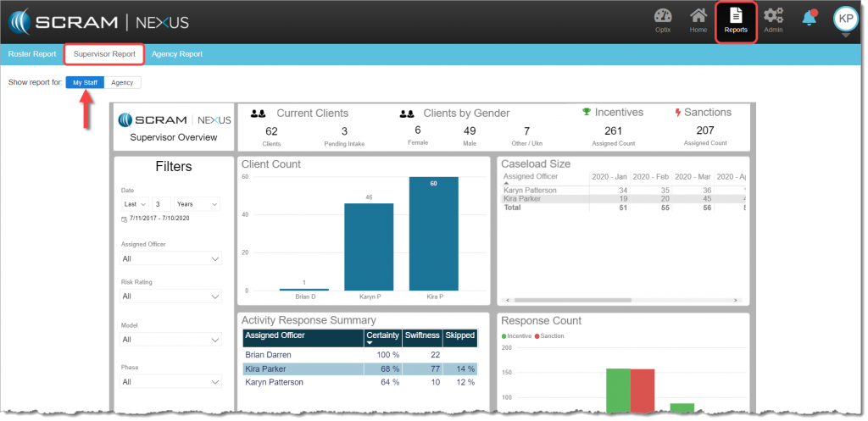Expand the Assigned Officer filter dropdown
868x421 pixels.
171,259
